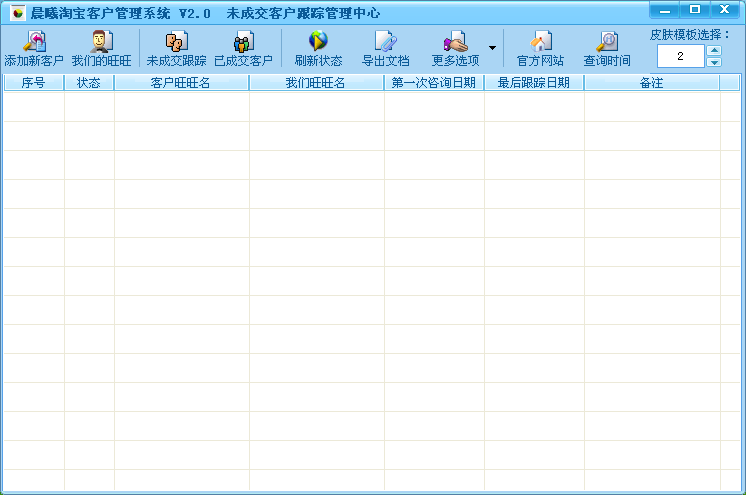Sort by 第一次咨询日期 column header
The width and height of the screenshot is (746, 495).
(434, 83)
